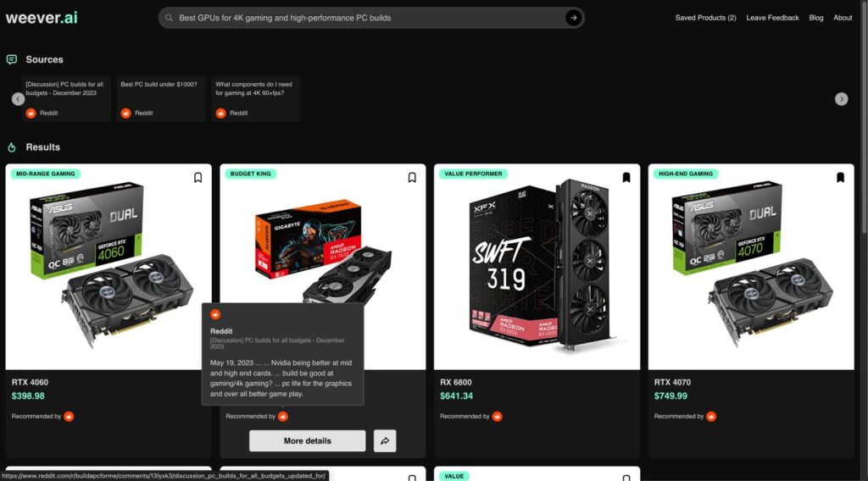Bookmark the RTX 4060 product card
The image size is (868, 481).
(x=198, y=178)
